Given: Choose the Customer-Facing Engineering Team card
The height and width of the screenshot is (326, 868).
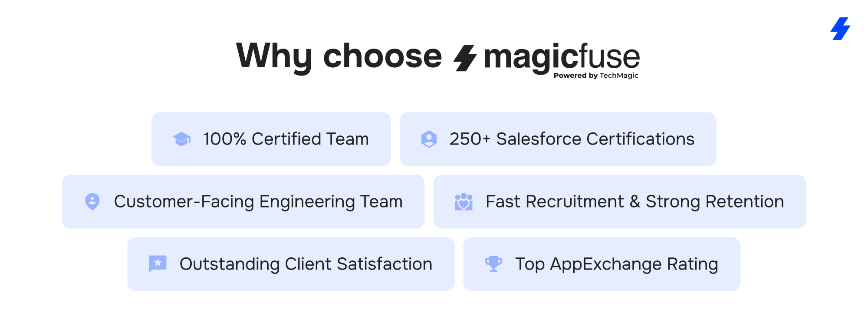Looking at the screenshot, I should 243,202.
